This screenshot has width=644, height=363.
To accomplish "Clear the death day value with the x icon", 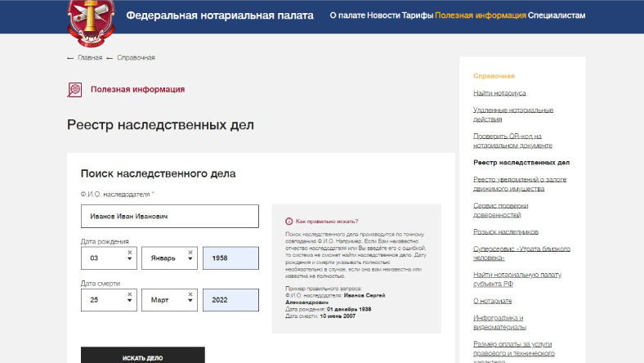I will (x=130, y=294).
